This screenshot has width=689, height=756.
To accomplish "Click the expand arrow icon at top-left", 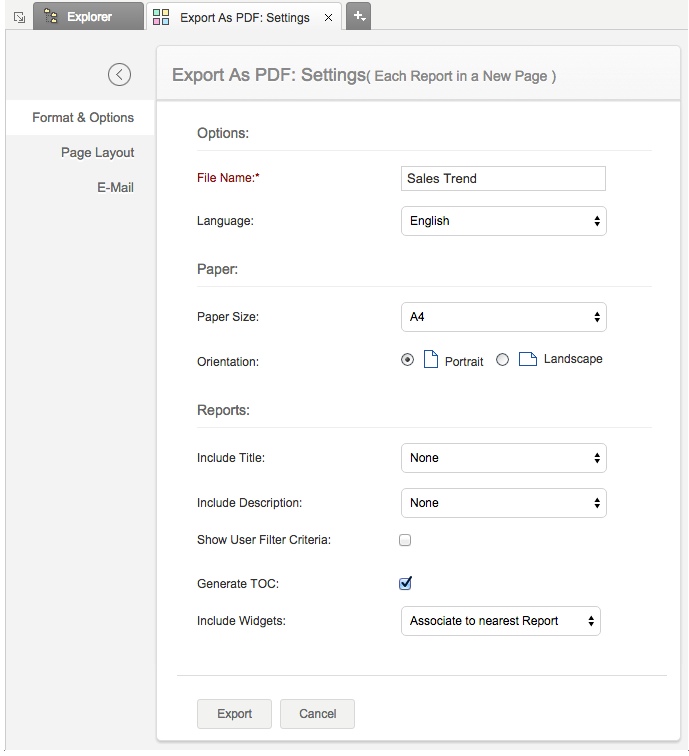I will coord(18,17).
